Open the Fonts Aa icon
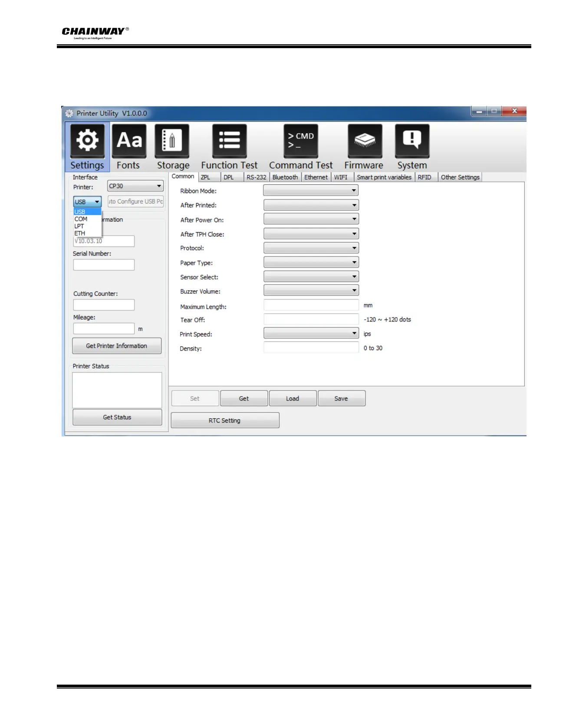 pyautogui.click(x=129, y=141)
